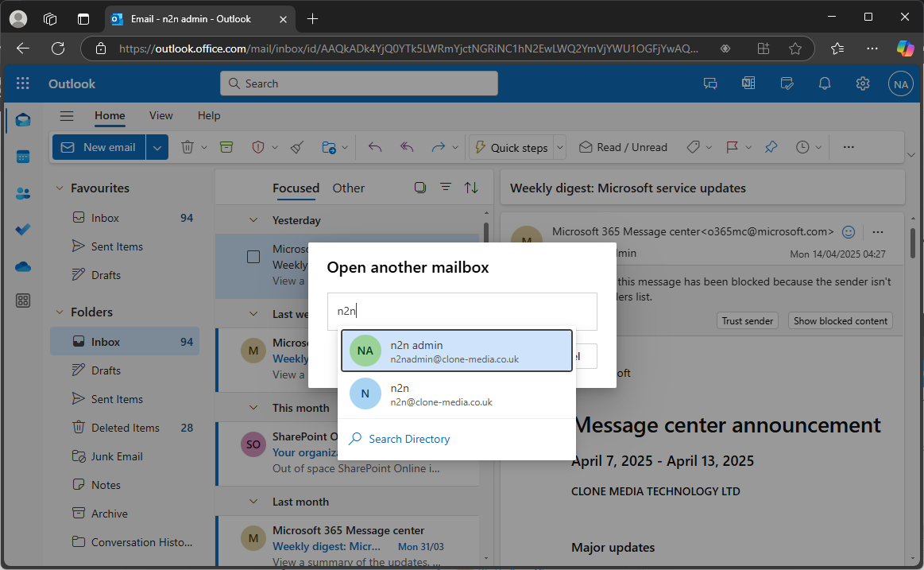Compose with the New email button
Image resolution: width=924 pixels, height=570 pixels.
(99, 147)
